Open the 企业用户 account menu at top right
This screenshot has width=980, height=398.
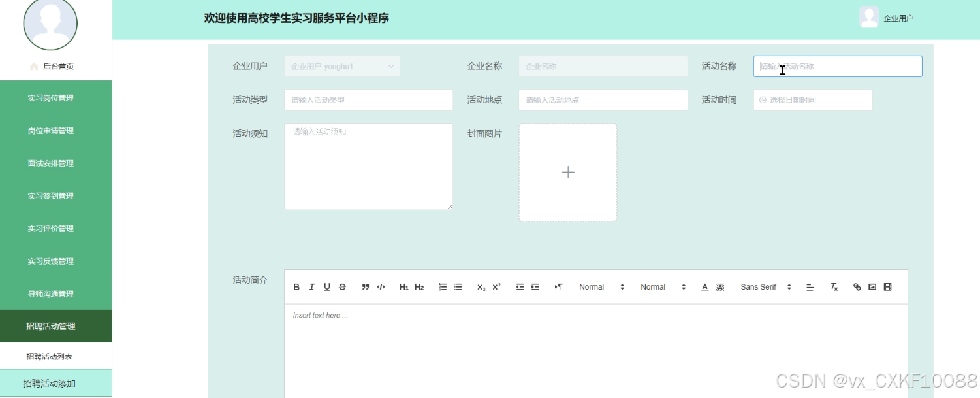(898, 18)
